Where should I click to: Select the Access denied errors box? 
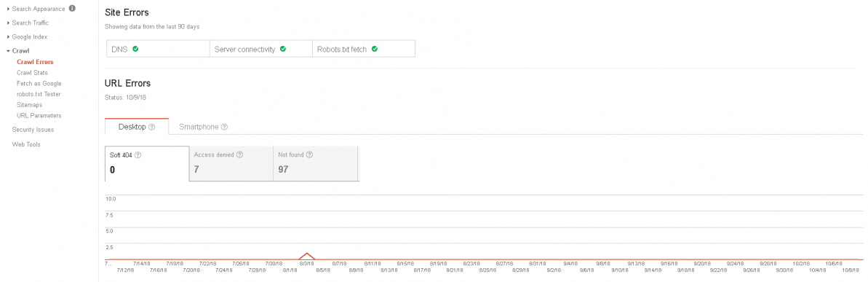(231, 163)
